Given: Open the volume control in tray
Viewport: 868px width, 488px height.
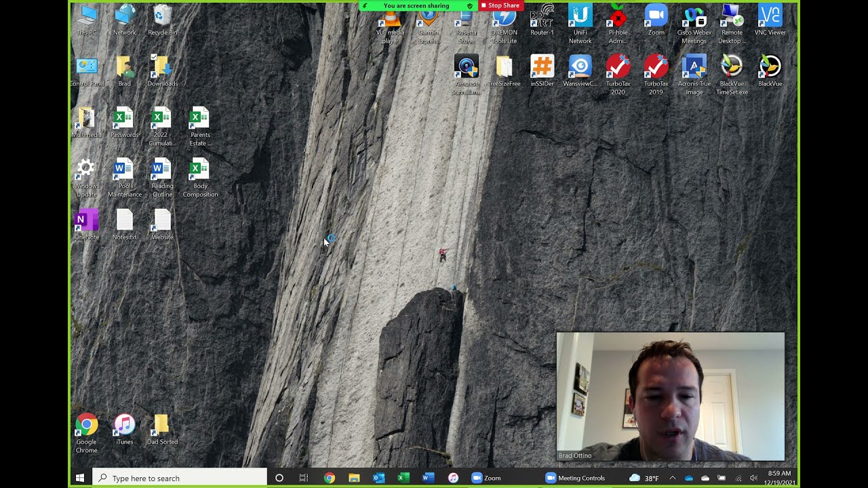Looking at the screenshot, I should click(x=754, y=478).
